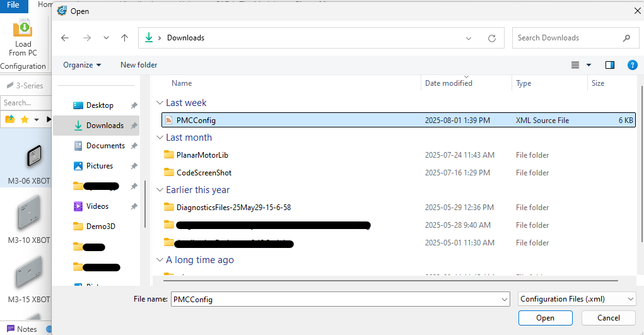Sort by the Date modified column
Image resolution: width=644 pixels, height=335 pixels.
coord(448,83)
